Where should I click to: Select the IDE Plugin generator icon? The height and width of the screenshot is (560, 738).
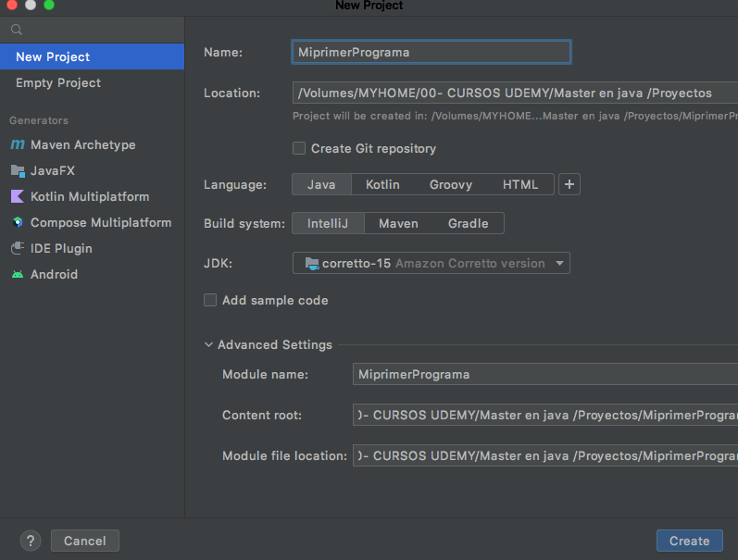[x=18, y=248]
